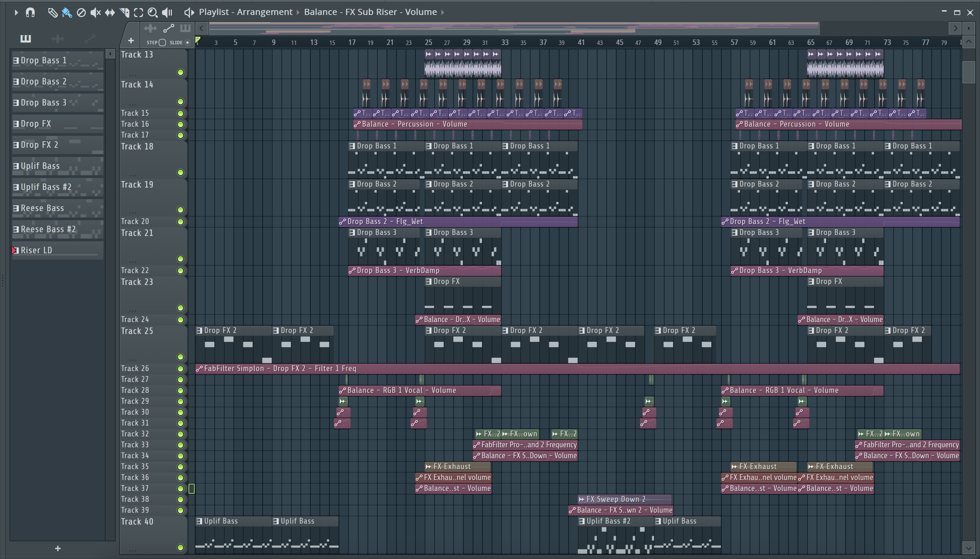
Task: Open menu of Drop Bass 3 - VerbDamp at bar 17
Action: click(x=352, y=271)
